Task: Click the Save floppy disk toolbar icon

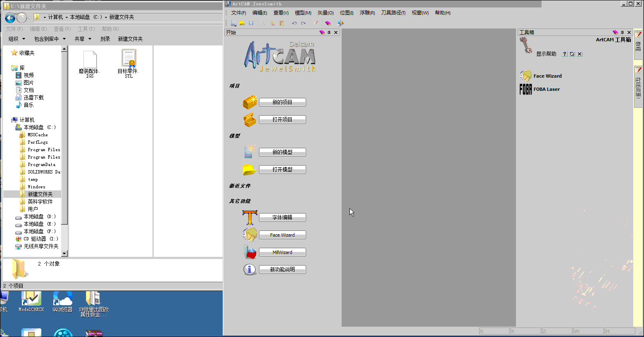Action: [251, 23]
